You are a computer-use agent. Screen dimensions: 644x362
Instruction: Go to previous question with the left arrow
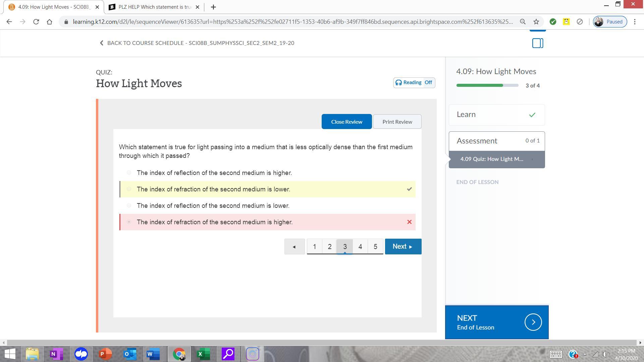[x=294, y=247]
